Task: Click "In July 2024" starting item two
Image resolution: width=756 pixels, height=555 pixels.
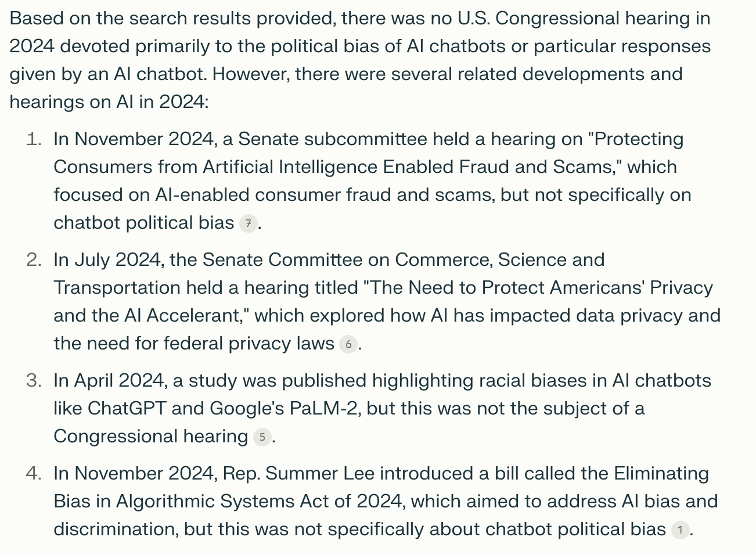Action: click(108, 260)
